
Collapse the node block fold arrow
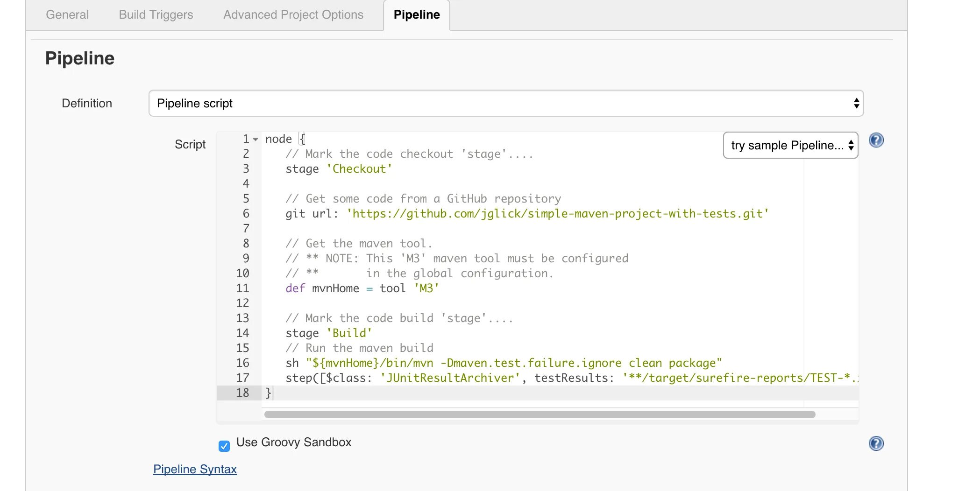click(256, 139)
